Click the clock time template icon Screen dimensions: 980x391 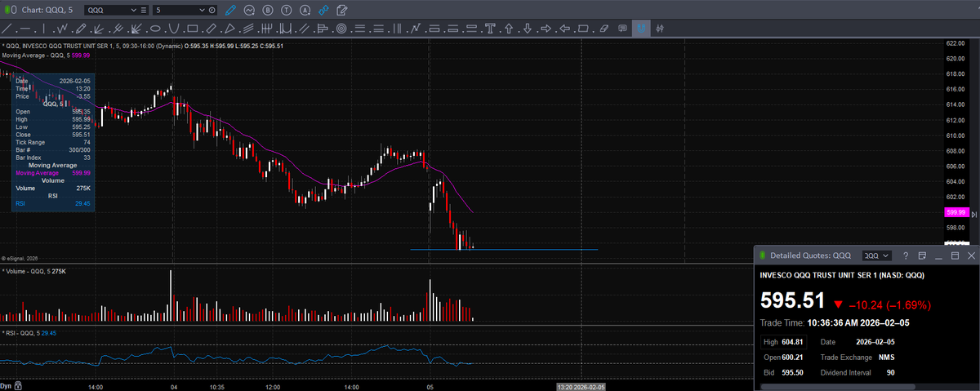(x=212, y=10)
